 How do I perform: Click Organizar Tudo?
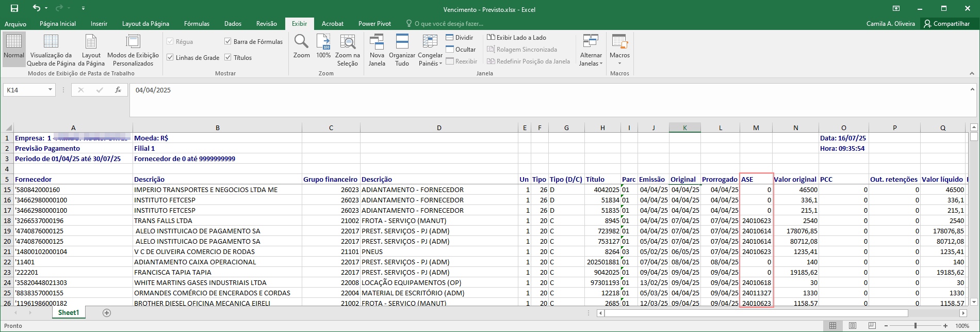pyautogui.click(x=402, y=49)
